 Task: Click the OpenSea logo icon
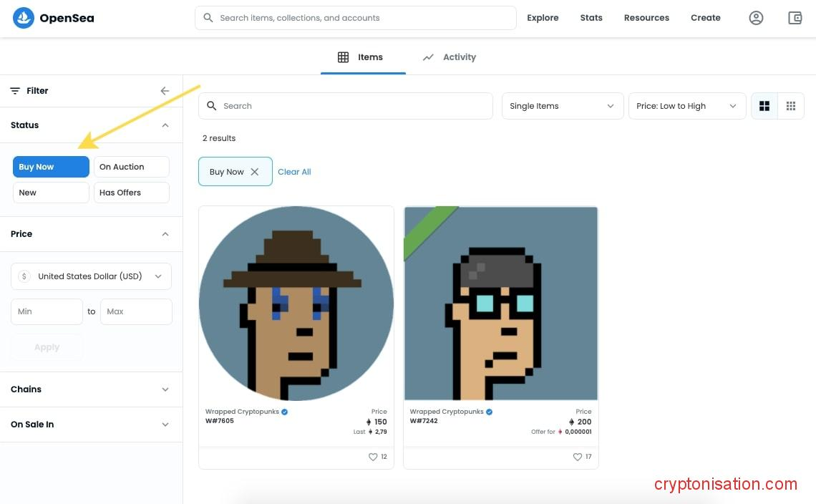click(x=24, y=18)
